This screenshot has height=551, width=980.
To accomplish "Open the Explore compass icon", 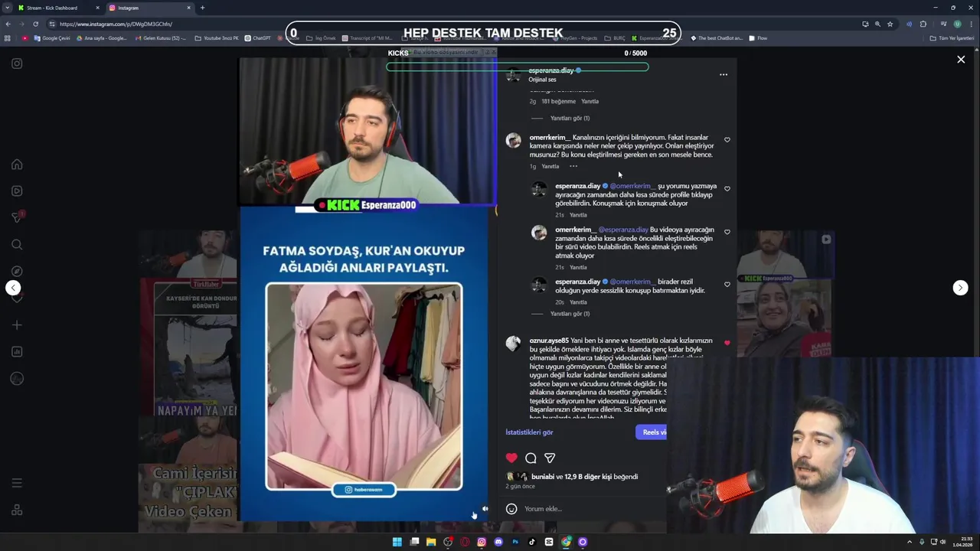I will [17, 272].
